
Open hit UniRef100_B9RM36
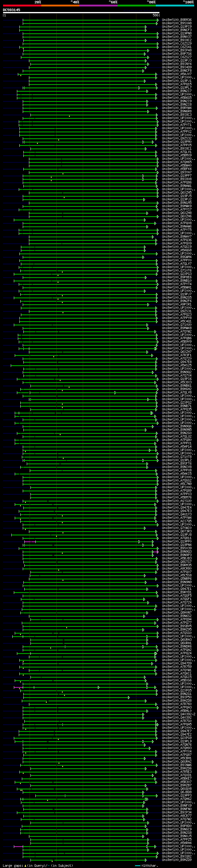177,20
